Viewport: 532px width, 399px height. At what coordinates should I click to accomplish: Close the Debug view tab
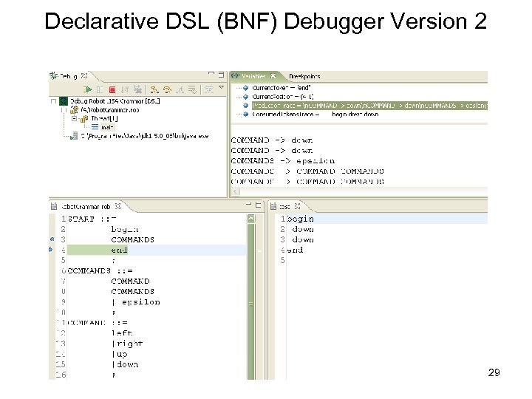(x=84, y=75)
